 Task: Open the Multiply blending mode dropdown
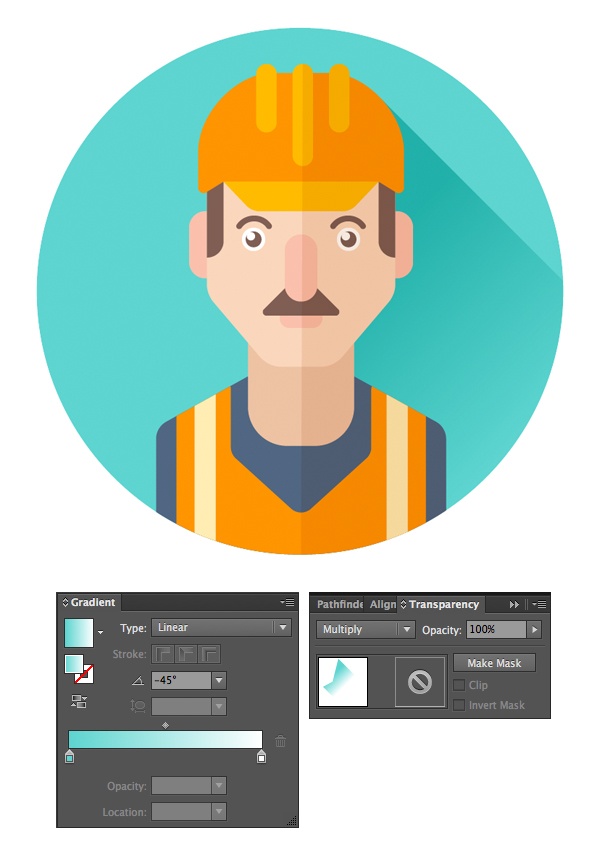click(366, 630)
